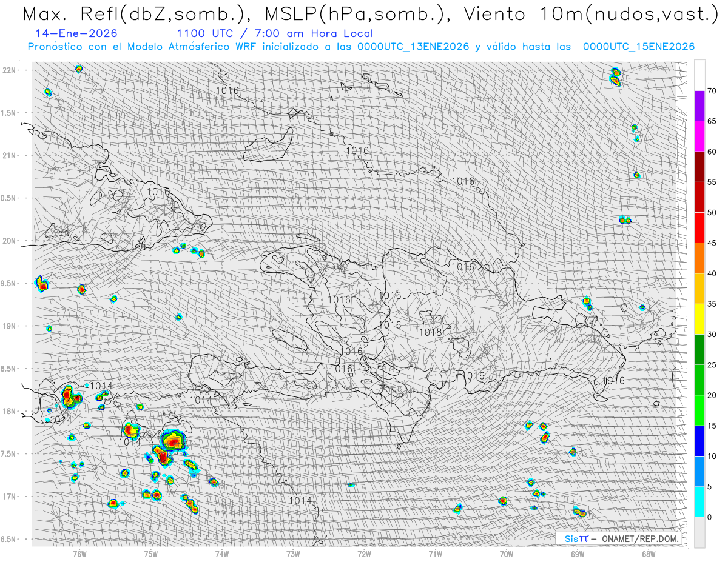Click the '70W' longitude axis label
The height and width of the screenshot is (562, 728).
(507, 554)
